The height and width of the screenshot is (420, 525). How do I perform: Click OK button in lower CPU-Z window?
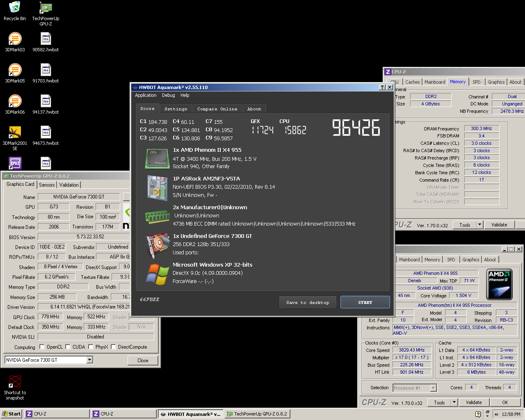(505, 402)
